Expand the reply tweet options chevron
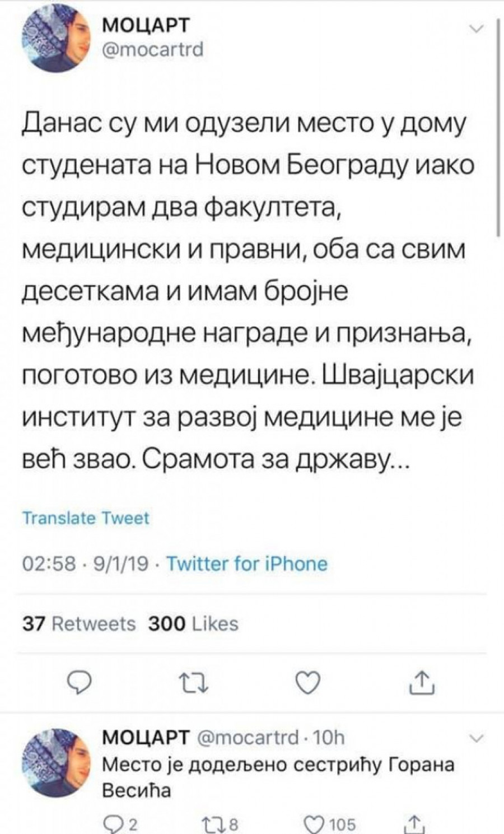This screenshot has width=504, height=834. (x=476, y=739)
